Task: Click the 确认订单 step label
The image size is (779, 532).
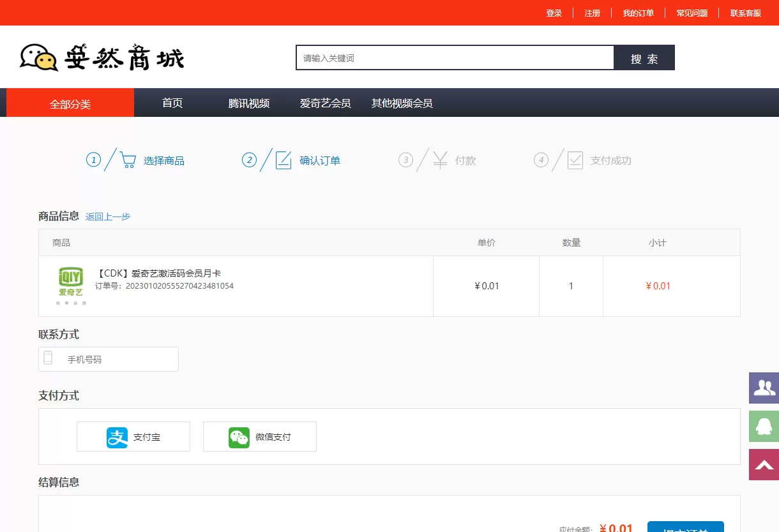Action: [320, 160]
